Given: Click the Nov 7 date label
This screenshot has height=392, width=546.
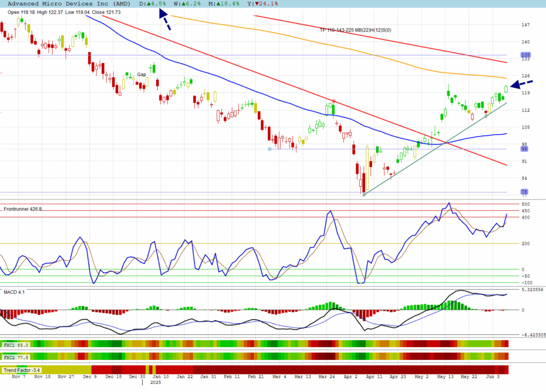Looking at the screenshot, I should point(19,377).
